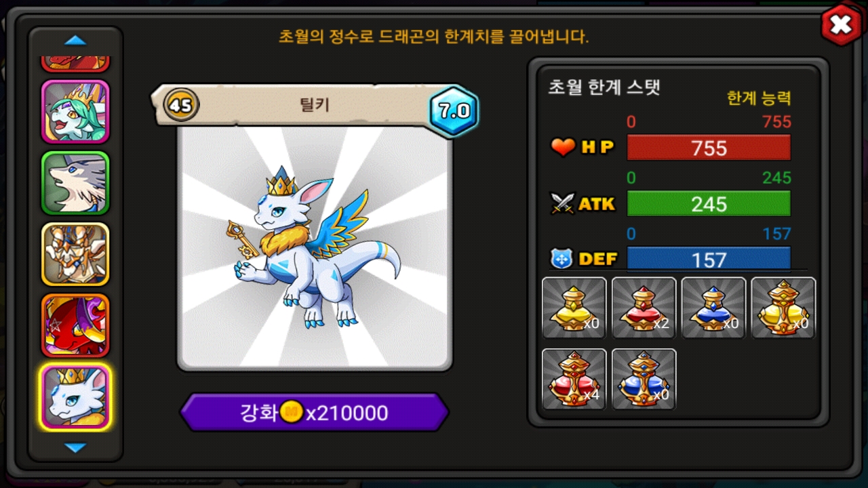
Task: Expand dragon list downward with blue arrow
Action: coord(75,447)
